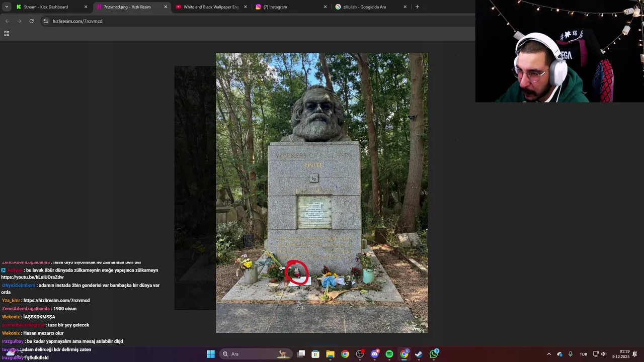The height and width of the screenshot is (362, 644).
Task: Change the TUR keyboard language
Action: pyautogui.click(x=583, y=354)
